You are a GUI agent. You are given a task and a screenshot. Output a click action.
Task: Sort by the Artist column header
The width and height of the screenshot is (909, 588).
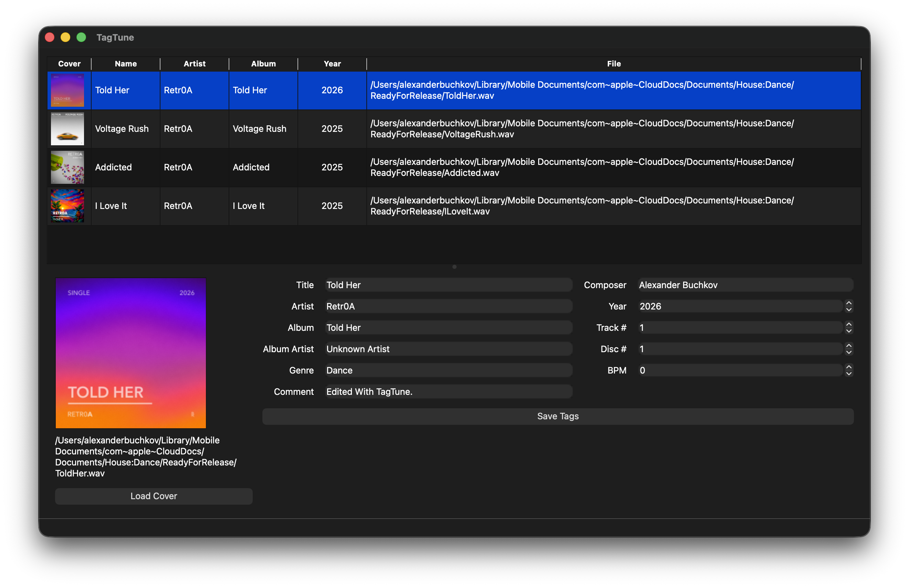point(194,64)
